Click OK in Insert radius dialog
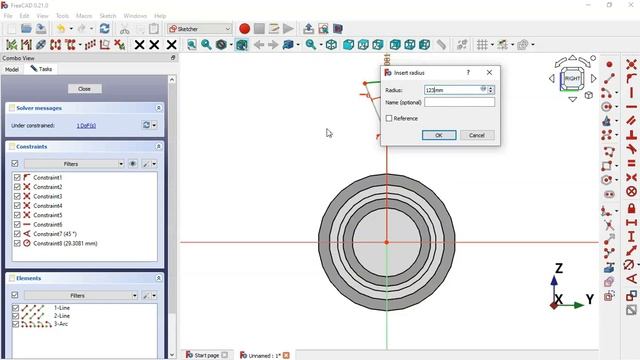640x360 pixels. pyautogui.click(x=439, y=135)
